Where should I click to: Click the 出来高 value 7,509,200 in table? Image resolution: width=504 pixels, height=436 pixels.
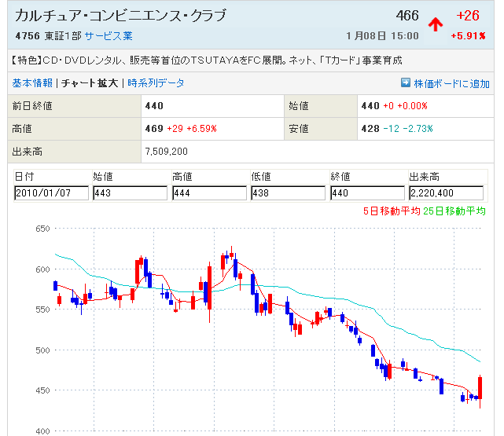tap(166, 150)
